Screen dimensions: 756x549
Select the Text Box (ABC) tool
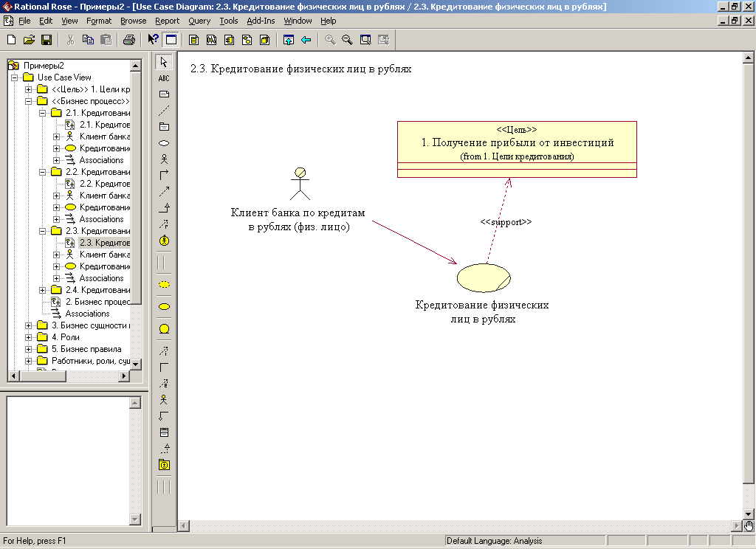click(164, 77)
